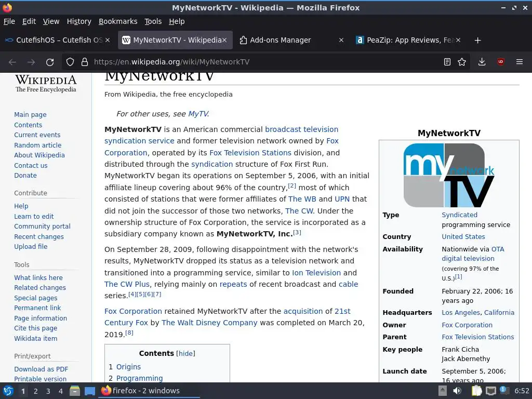Open United States link in the infobox
Viewport: 532px width, 399px height.
click(x=463, y=237)
